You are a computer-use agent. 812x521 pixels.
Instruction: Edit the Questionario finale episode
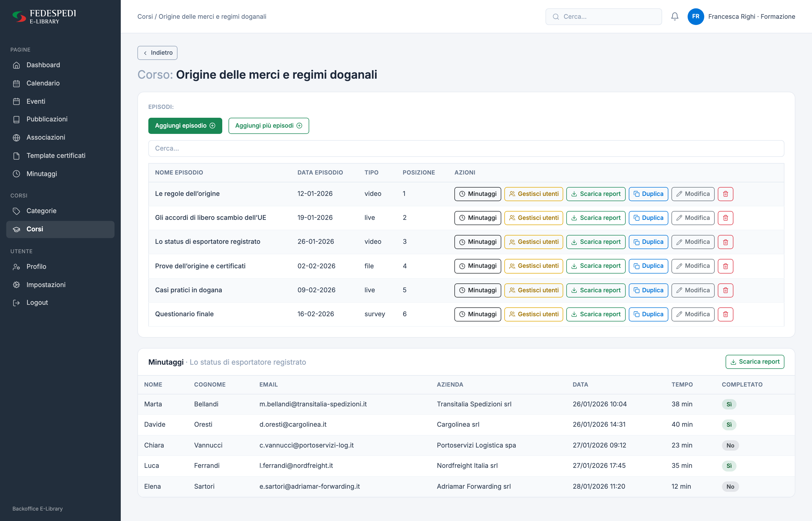[693, 314]
